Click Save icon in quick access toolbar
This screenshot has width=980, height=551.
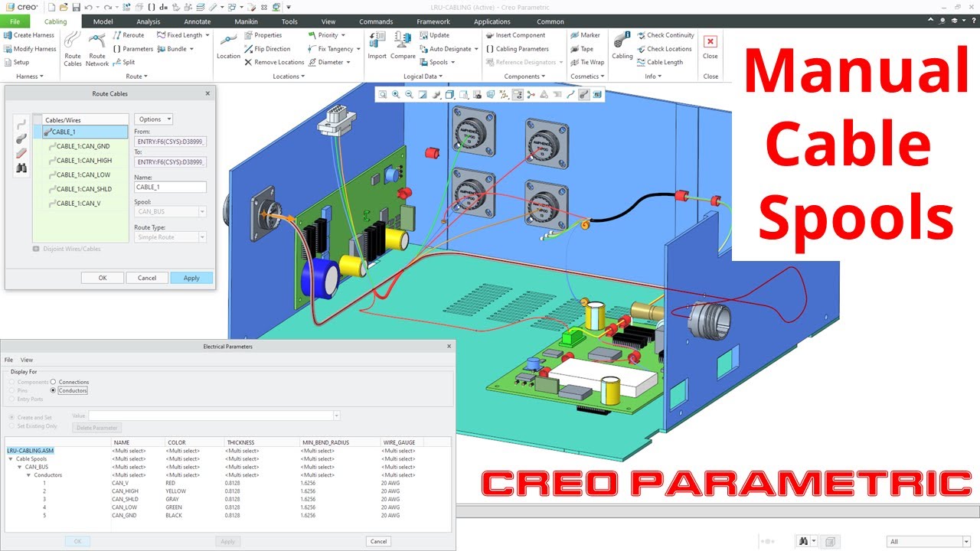point(76,7)
